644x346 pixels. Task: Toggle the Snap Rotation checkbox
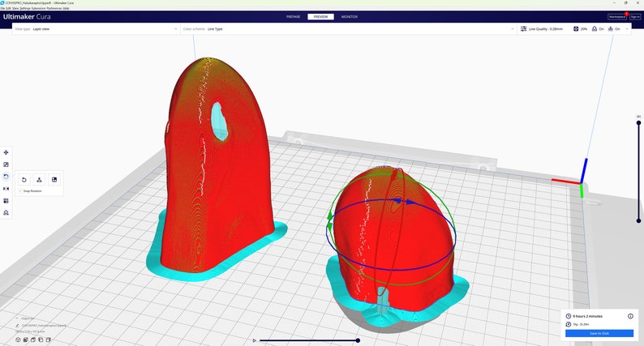coord(20,191)
